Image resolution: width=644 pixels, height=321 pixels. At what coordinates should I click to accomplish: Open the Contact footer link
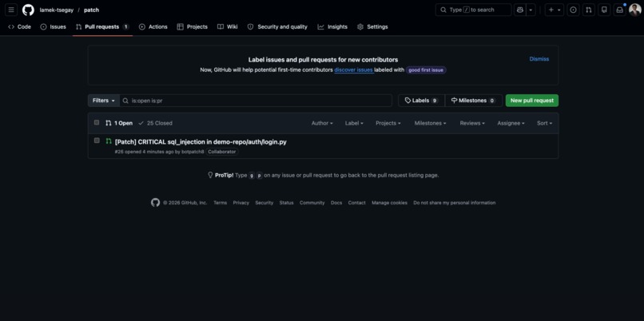pyautogui.click(x=357, y=203)
